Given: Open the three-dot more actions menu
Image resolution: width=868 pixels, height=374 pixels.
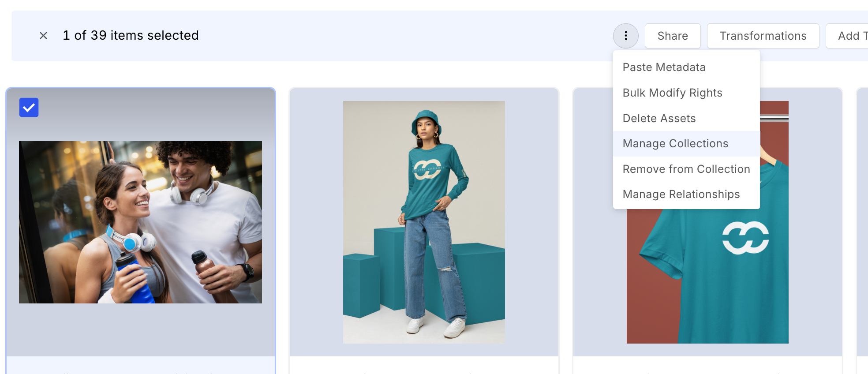Looking at the screenshot, I should coord(625,36).
